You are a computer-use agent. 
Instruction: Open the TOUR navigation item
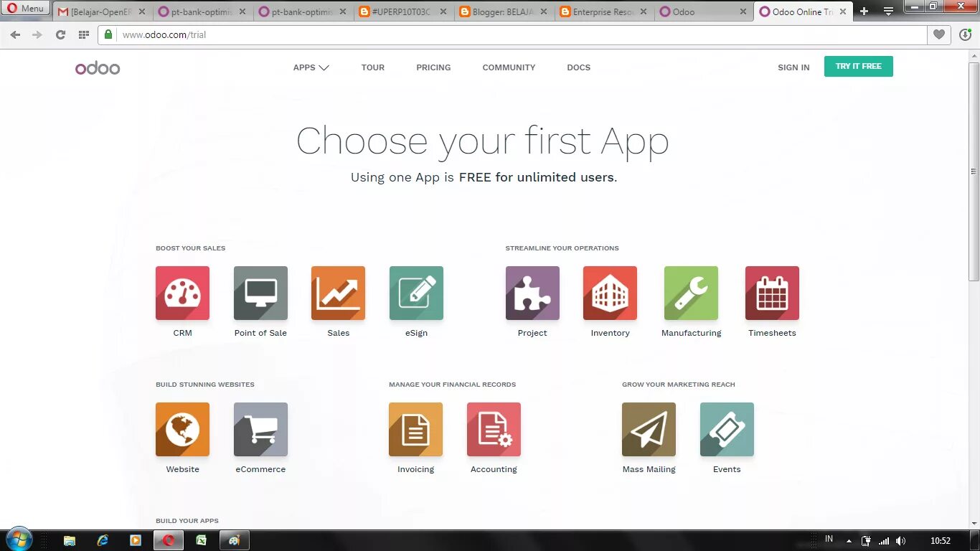[x=373, y=67]
